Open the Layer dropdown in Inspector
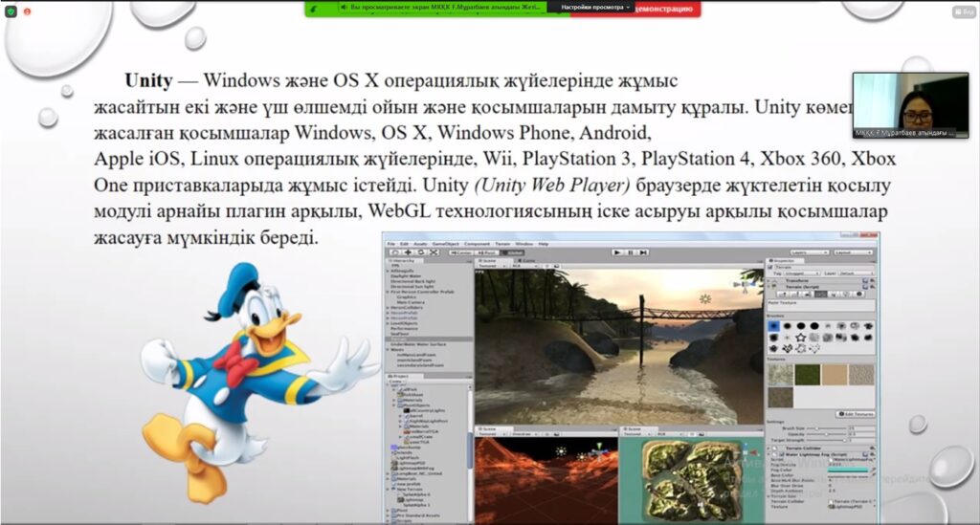Image resolution: width=980 pixels, height=525 pixels. [857, 273]
